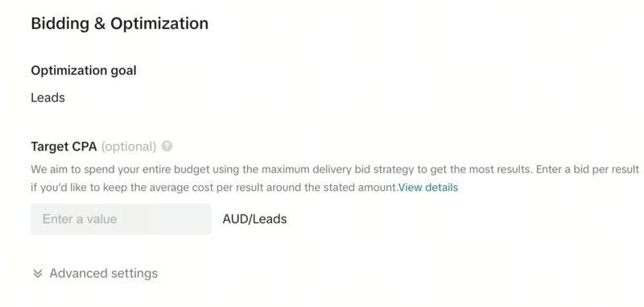Click the word 'goal' in Optimization goal
Viewport: 644px width, 307px height.
(x=123, y=72)
